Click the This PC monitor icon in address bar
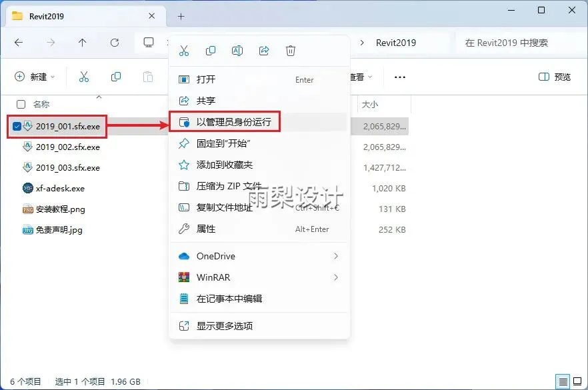This screenshot has width=588, height=390. (149, 43)
